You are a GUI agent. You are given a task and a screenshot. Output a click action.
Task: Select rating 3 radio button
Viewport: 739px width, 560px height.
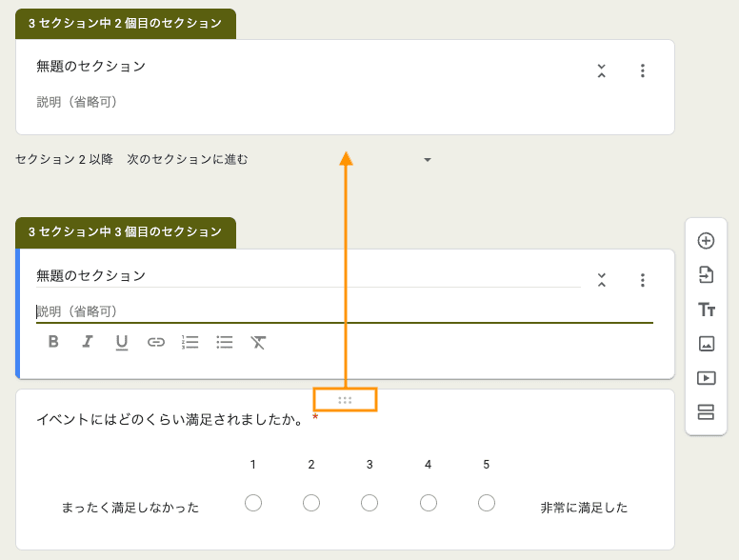[x=369, y=503]
